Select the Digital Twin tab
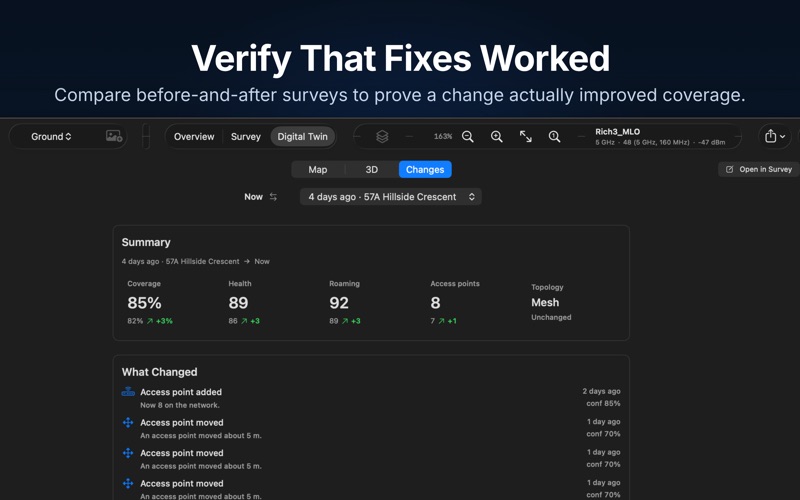 [303, 137]
